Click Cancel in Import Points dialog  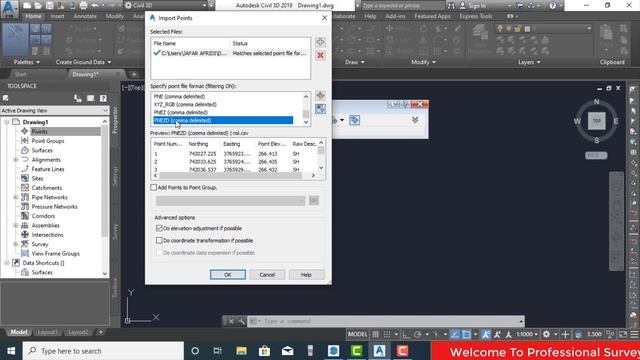pyautogui.click(x=267, y=275)
